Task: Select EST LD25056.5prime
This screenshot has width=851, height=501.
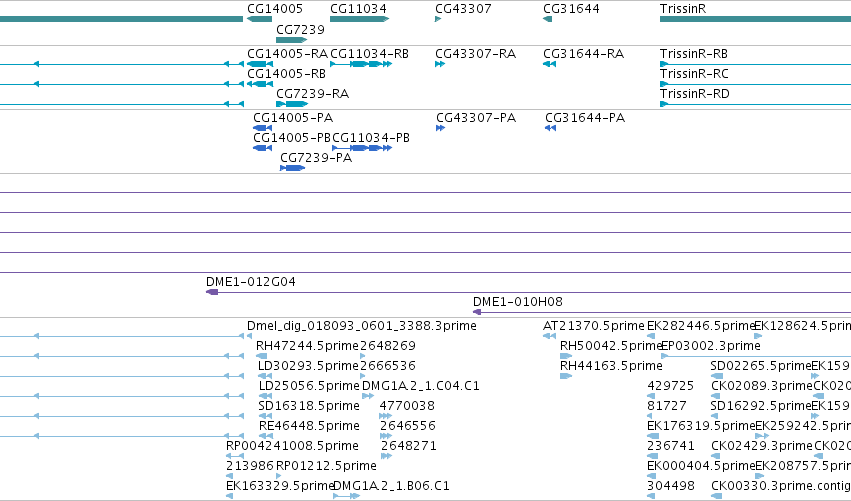Action: click(x=309, y=386)
